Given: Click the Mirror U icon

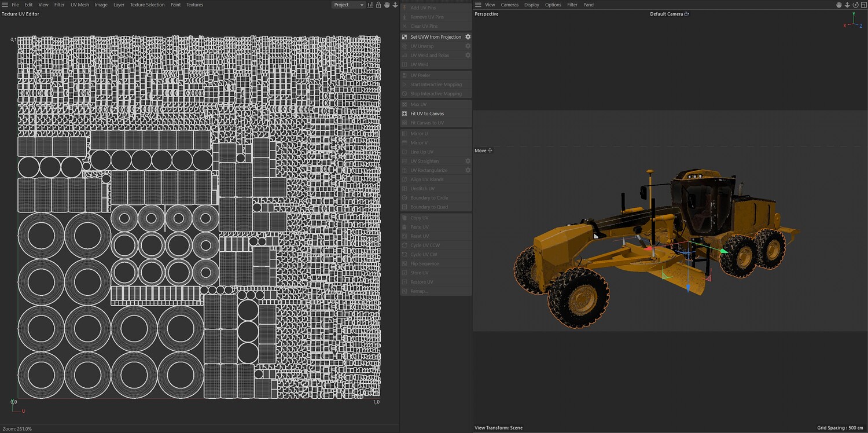Looking at the screenshot, I should [404, 134].
